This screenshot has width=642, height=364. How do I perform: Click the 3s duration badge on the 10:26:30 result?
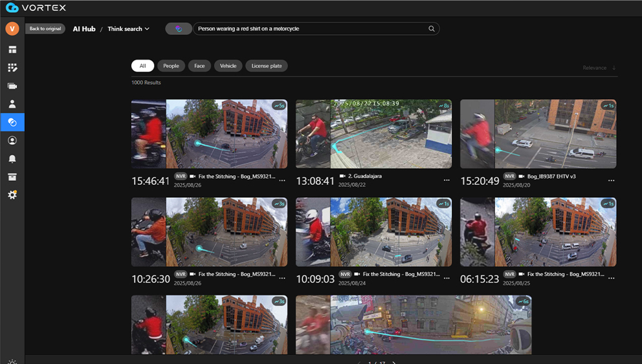pos(279,204)
